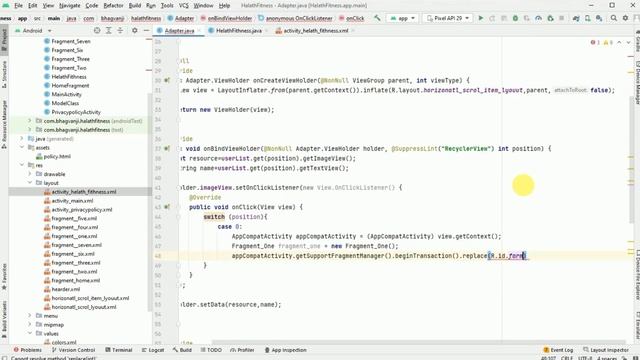This screenshot has height=360, width=640.
Task: Expand the mipmap folder
Action: pyautogui.click(x=29, y=324)
